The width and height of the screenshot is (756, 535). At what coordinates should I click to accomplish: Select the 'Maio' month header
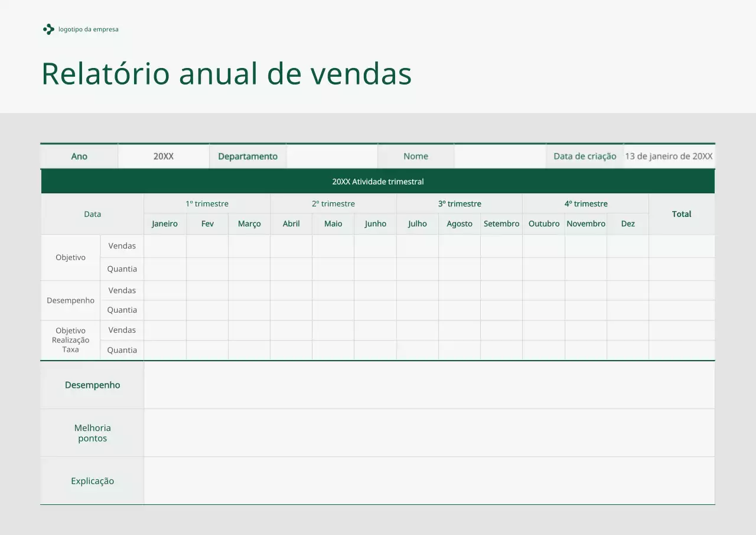(x=333, y=223)
